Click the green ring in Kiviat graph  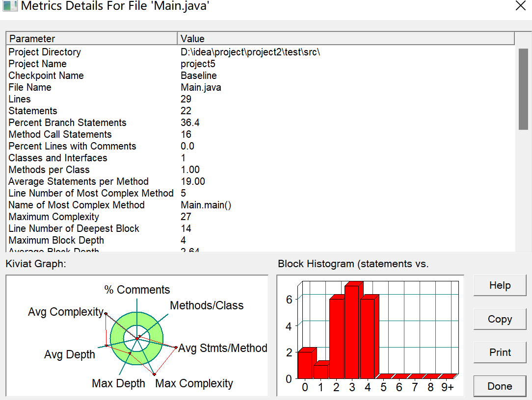coord(117,339)
